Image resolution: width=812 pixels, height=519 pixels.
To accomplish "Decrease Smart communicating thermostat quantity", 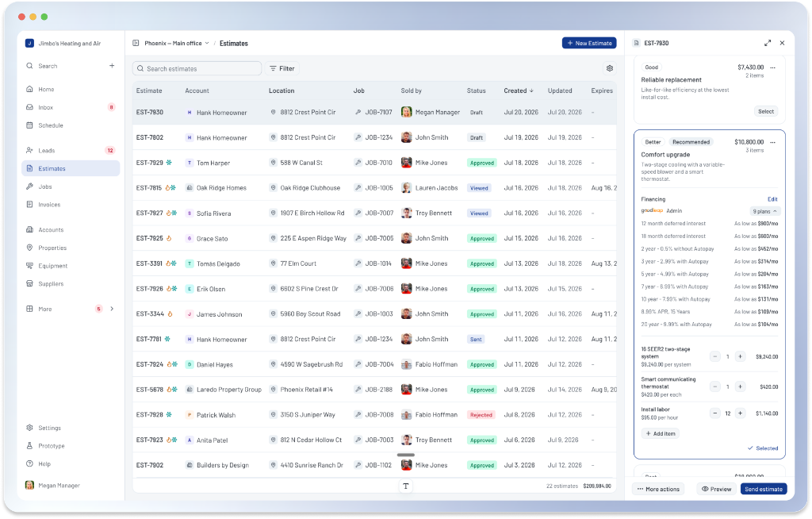I will [715, 386].
